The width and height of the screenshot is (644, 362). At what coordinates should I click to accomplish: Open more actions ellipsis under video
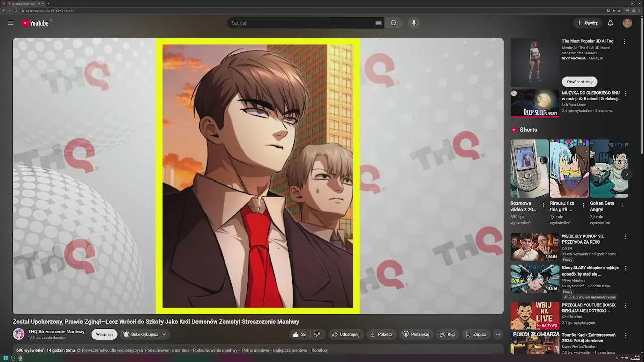[498, 334]
